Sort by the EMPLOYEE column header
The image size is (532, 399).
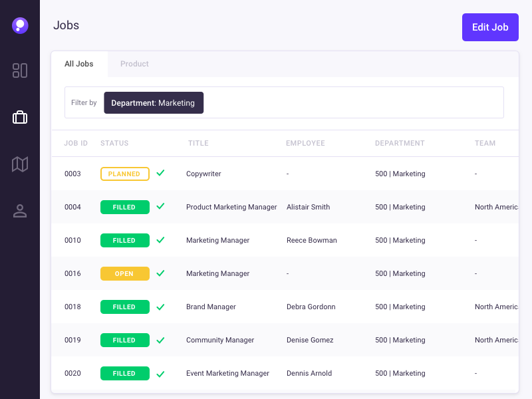pyautogui.click(x=305, y=143)
